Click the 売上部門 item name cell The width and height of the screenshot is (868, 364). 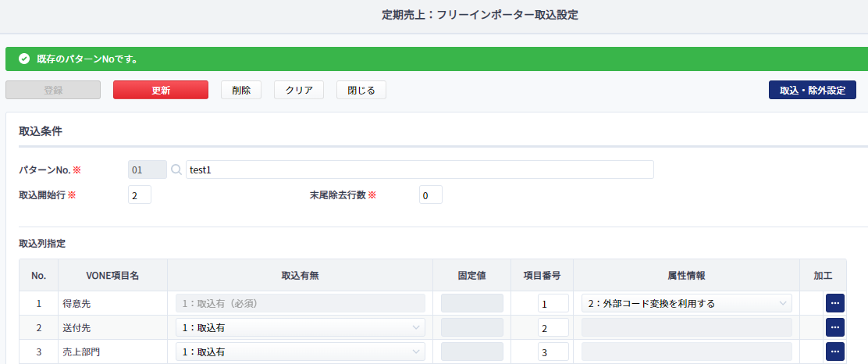pos(112,352)
